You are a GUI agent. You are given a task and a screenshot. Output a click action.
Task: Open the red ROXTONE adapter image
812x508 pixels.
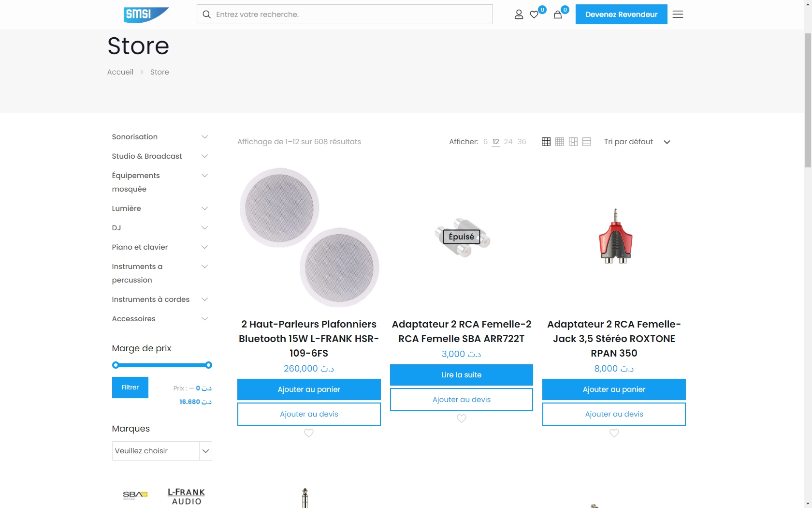pyautogui.click(x=615, y=237)
